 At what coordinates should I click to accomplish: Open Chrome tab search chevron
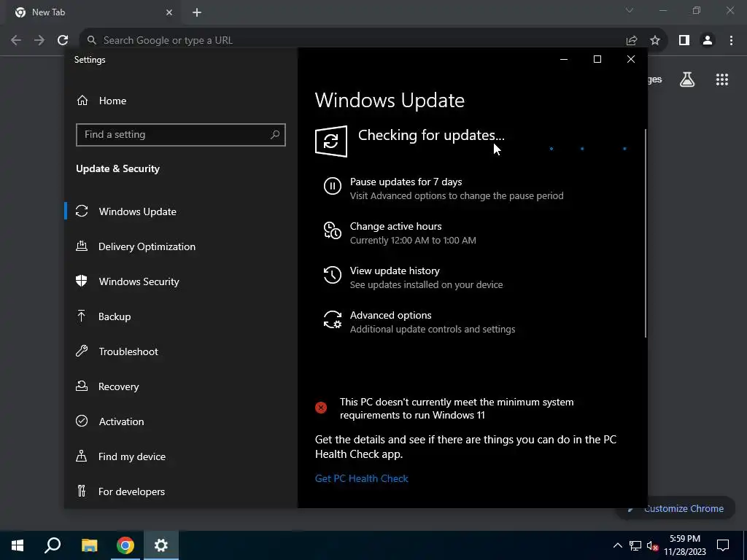click(630, 10)
